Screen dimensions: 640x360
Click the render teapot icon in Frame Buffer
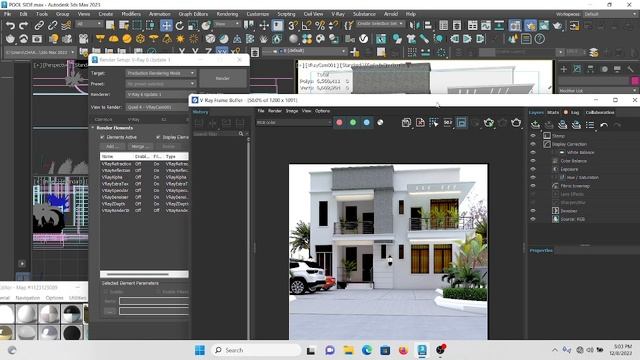[x=516, y=122]
